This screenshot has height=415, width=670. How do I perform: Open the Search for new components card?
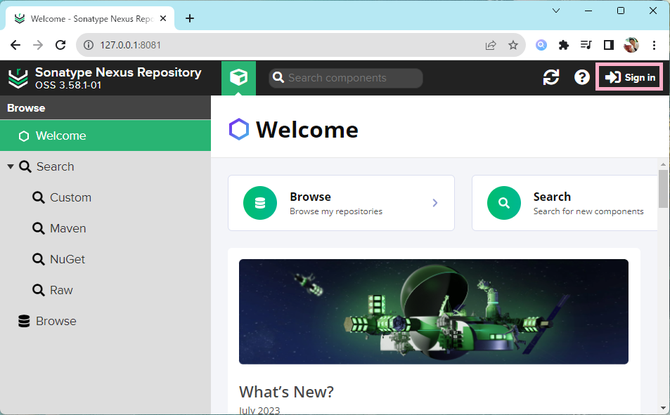click(x=564, y=203)
